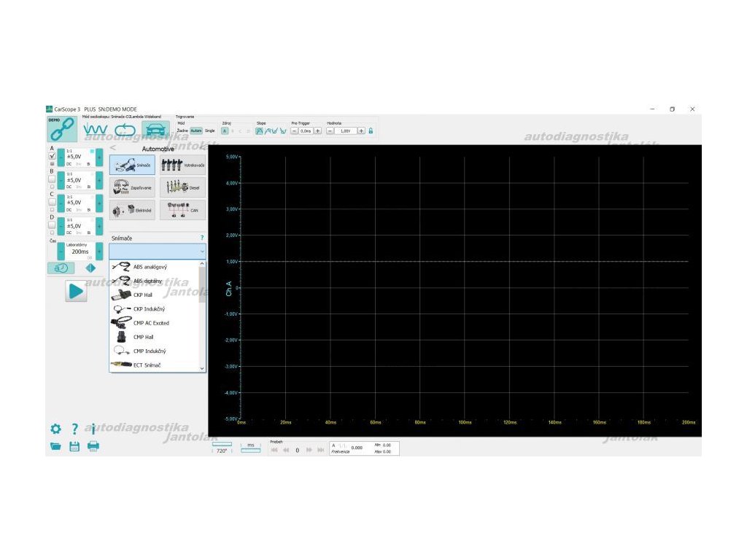Decrease Hodnota trigger level
747x560 pixels.
330,131
